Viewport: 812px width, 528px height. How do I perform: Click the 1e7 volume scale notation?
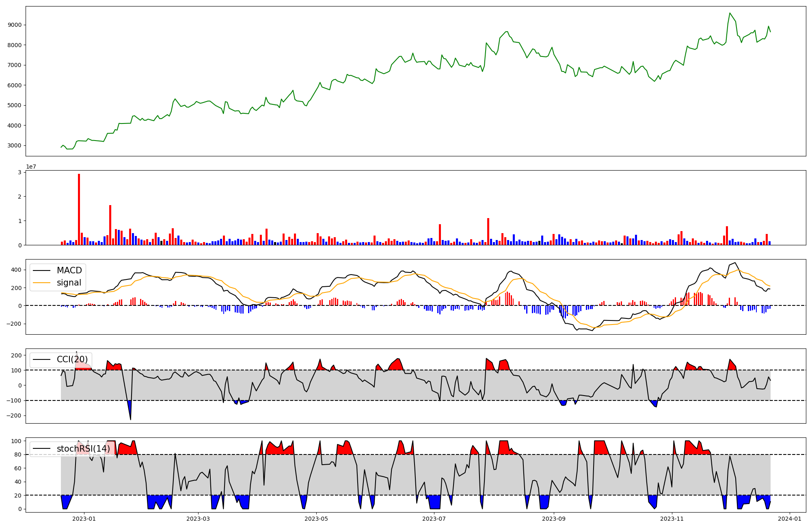pyautogui.click(x=31, y=167)
